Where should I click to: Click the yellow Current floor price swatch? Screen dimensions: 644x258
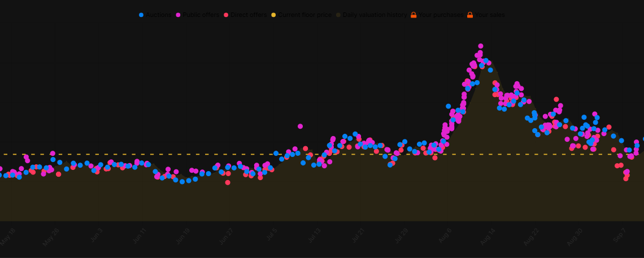pos(273,15)
